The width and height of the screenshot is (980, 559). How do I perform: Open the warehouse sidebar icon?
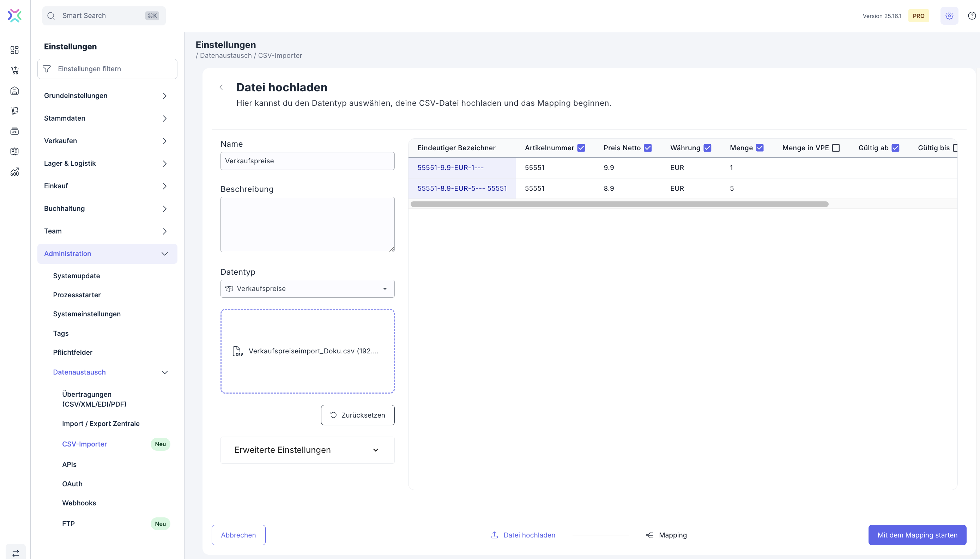tap(14, 91)
